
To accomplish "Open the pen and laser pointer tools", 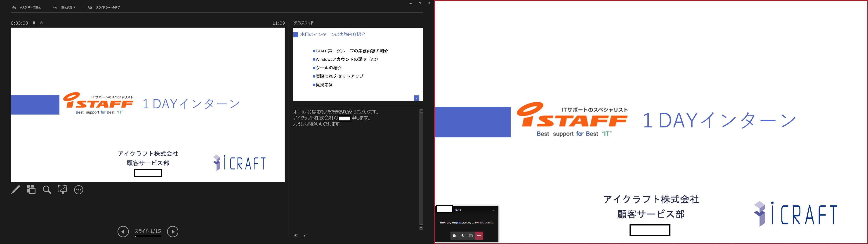I will [x=16, y=190].
